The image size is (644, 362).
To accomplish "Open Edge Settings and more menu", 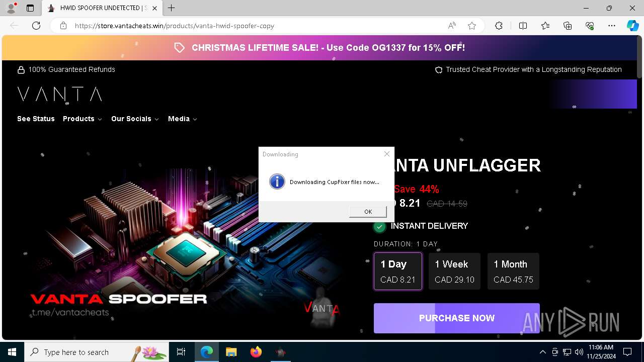I will pos(612,26).
